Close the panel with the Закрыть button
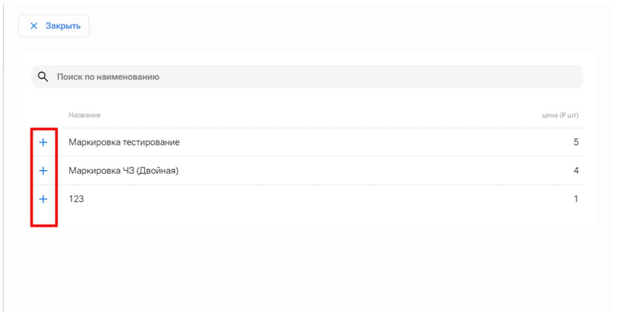644x312 pixels. click(x=54, y=26)
